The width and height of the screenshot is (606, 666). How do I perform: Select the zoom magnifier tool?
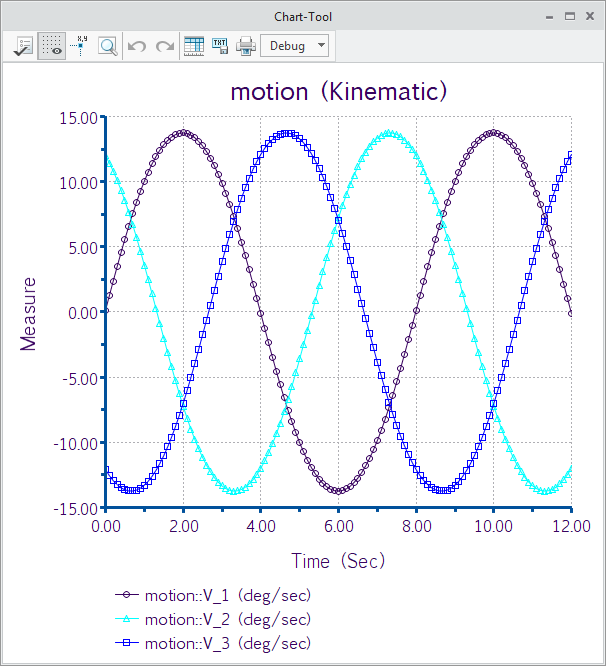pyautogui.click(x=107, y=46)
